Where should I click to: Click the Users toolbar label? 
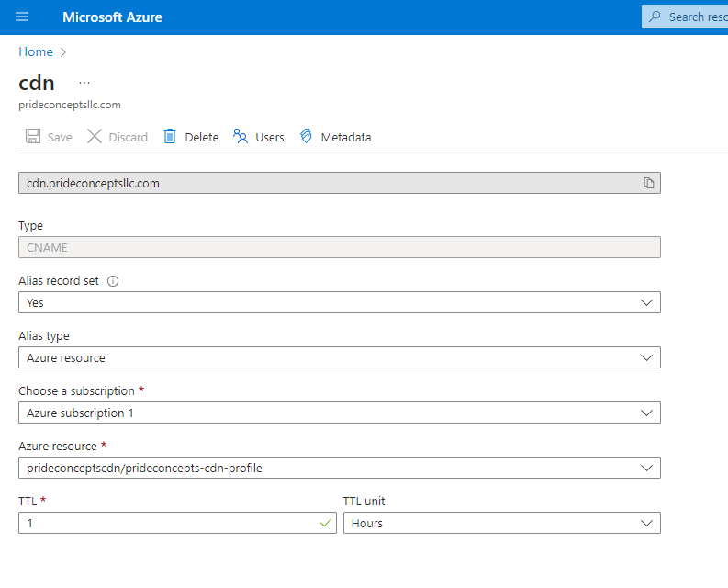click(270, 137)
